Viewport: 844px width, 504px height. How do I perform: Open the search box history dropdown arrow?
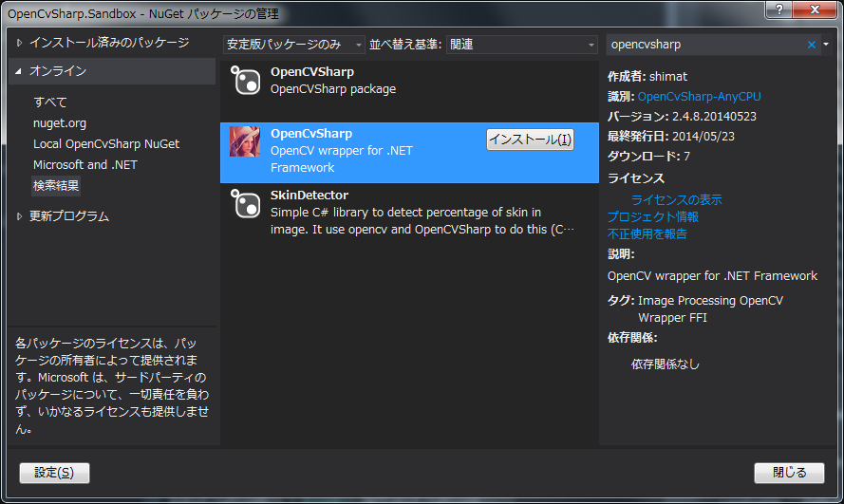[826, 45]
